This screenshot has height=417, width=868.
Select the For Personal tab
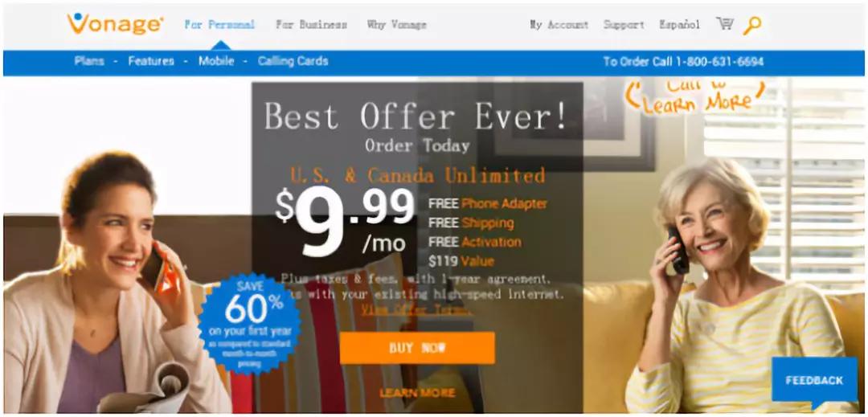219,24
